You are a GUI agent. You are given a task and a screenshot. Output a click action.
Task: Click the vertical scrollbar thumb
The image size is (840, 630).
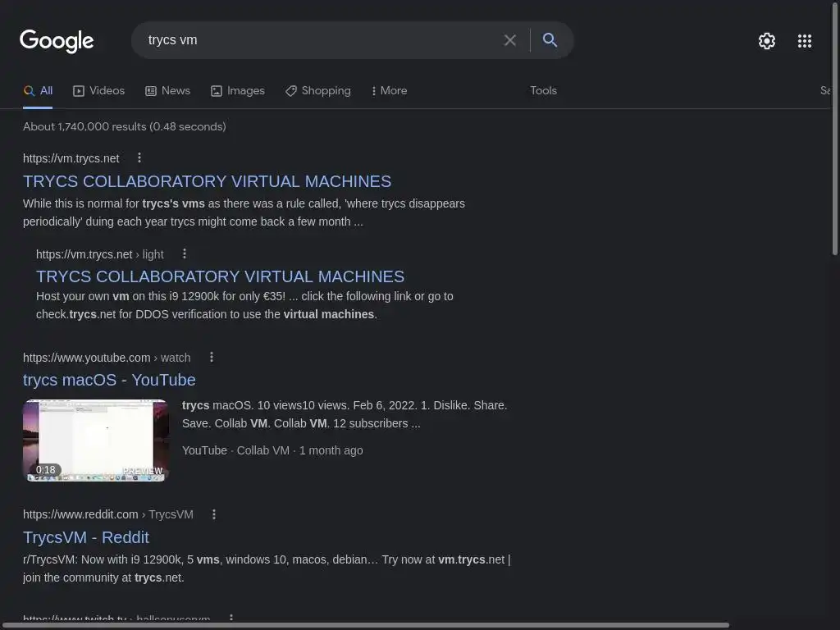[x=835, y=127]
